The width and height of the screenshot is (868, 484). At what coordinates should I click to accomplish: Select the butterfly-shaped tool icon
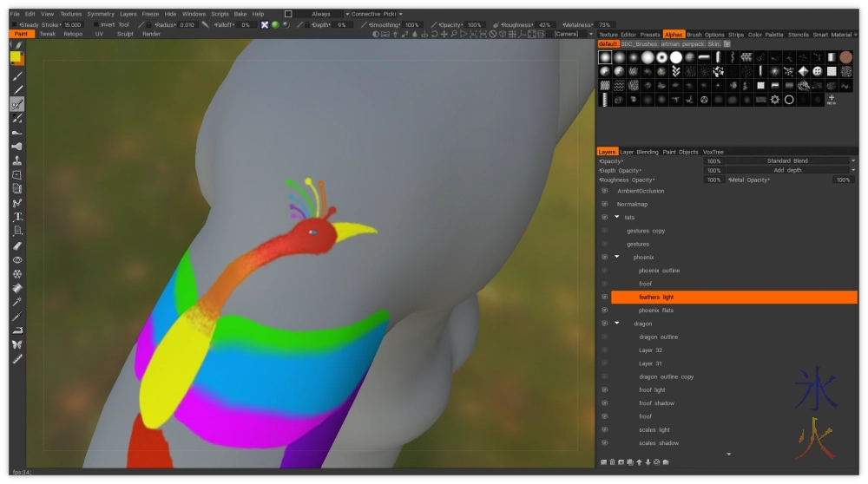17,344
